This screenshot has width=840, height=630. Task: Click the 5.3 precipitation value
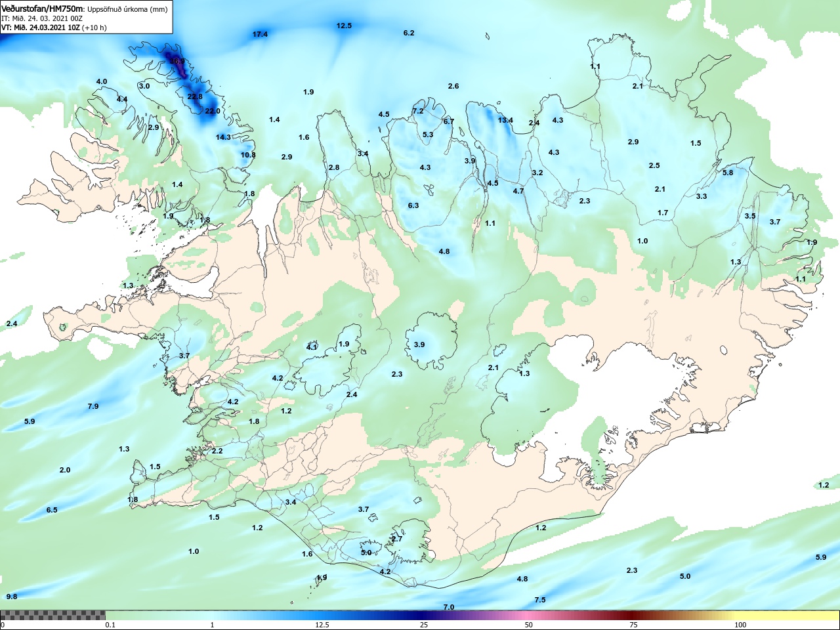[x=428, y=135]
